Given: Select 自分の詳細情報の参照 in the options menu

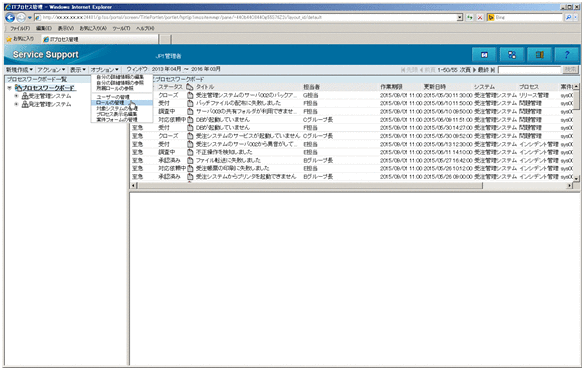Looking at the screenshot, I should pyautogui.click(x=120, y=82).
